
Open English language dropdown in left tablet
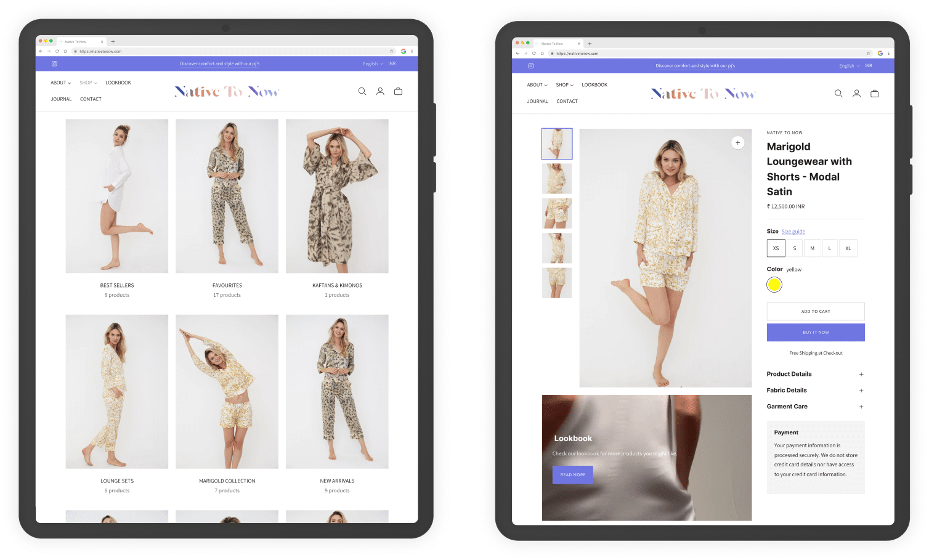point(373,63)
